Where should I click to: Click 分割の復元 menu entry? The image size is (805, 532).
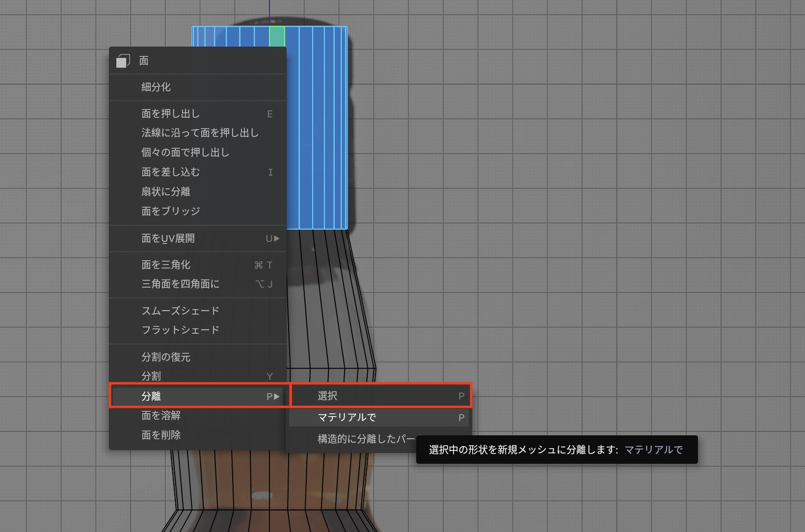click(x=165, y=357)
